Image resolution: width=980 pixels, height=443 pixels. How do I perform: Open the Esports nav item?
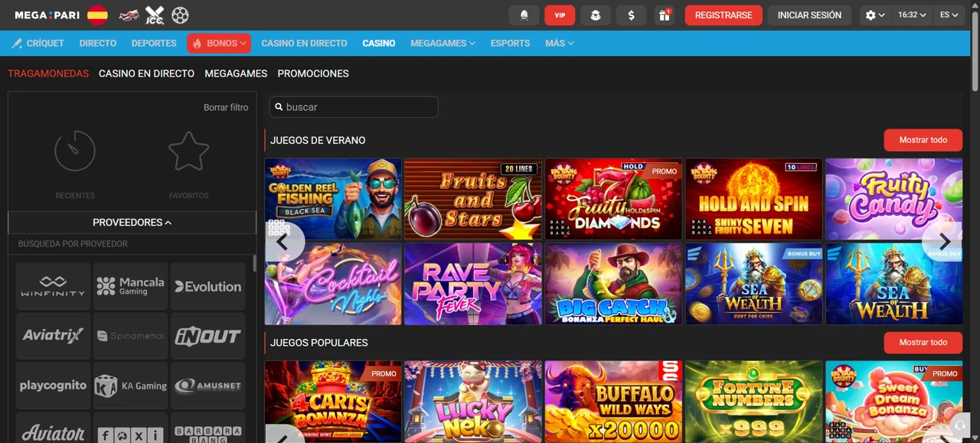click(x=510, y=44)
